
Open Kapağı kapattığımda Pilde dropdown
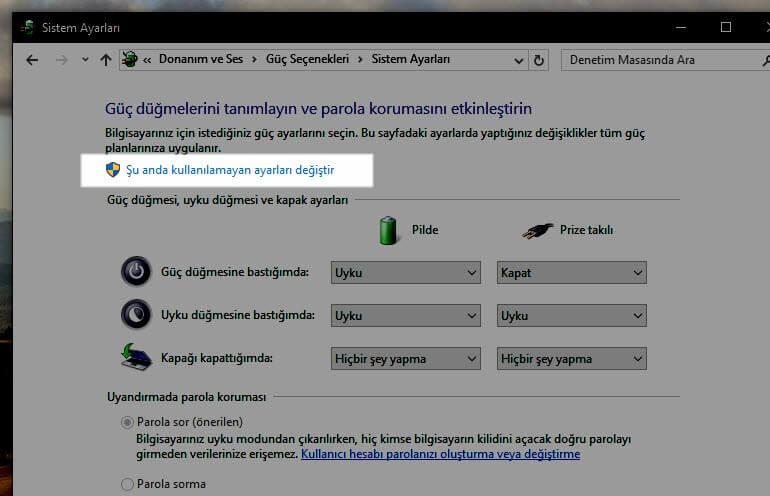tap(406, 359)
